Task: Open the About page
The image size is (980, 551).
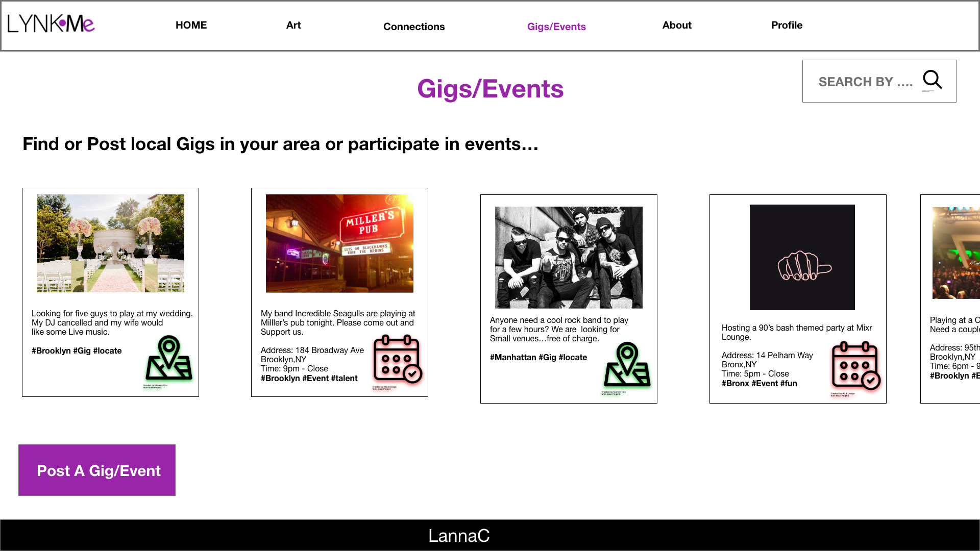Action: [x=676, y=25]
